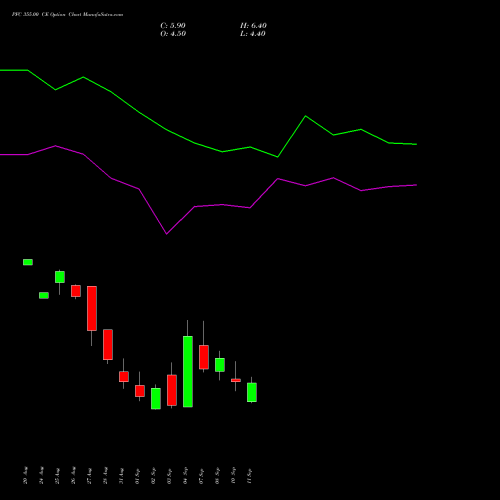Click the opening price value O: 4.50

pyautogui.click(x=173, y=34)
